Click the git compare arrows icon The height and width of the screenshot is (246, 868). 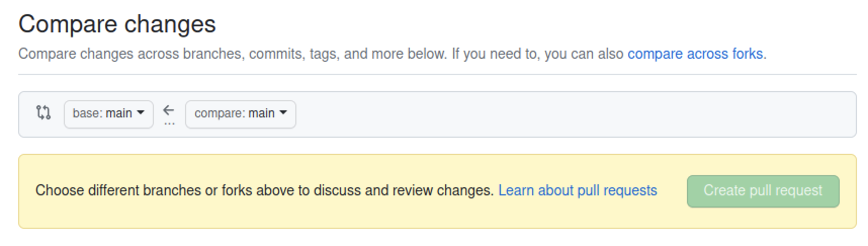(44, 112)
